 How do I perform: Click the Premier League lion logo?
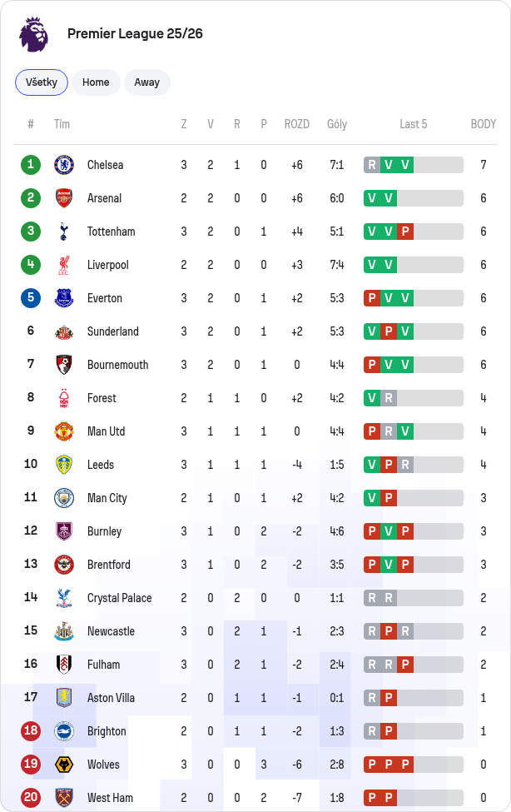33,34
